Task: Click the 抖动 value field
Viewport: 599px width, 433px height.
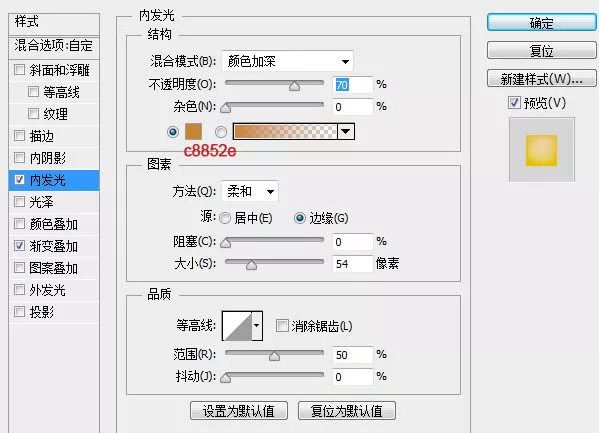Action: coord(352,377)
